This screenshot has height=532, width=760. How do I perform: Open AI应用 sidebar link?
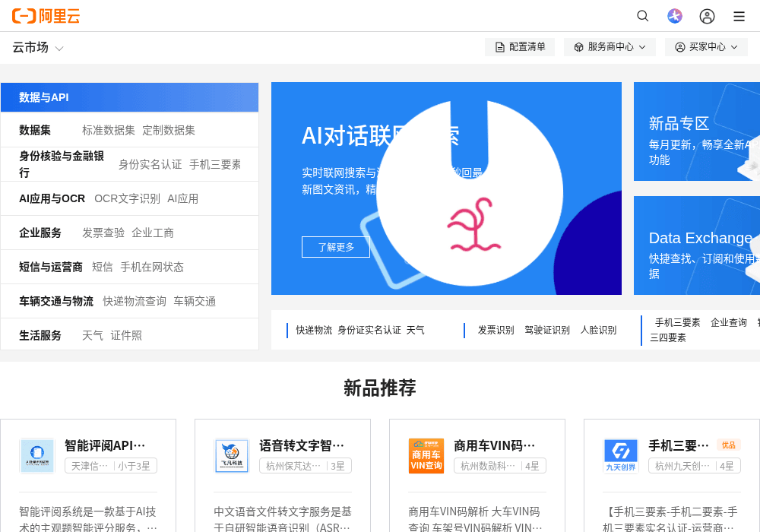coord(182,198)
